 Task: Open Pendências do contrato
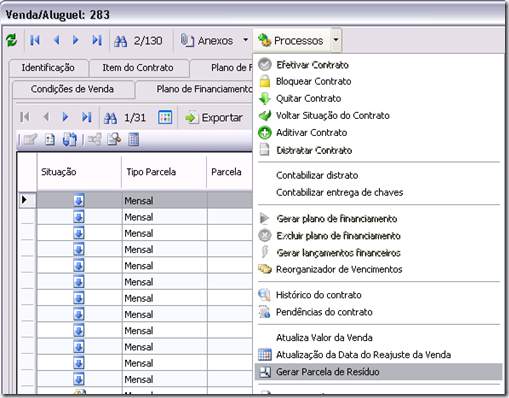click(x=379, y=312)
